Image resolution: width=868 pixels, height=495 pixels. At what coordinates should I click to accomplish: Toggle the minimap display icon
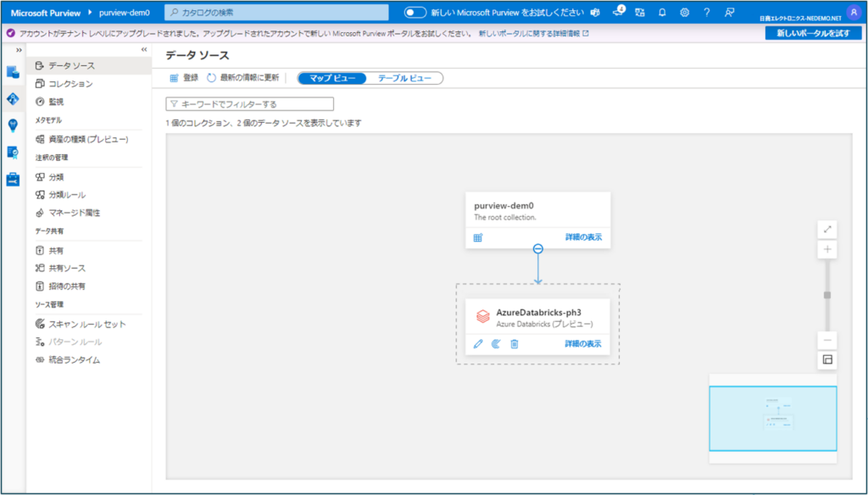pos(826,359)
